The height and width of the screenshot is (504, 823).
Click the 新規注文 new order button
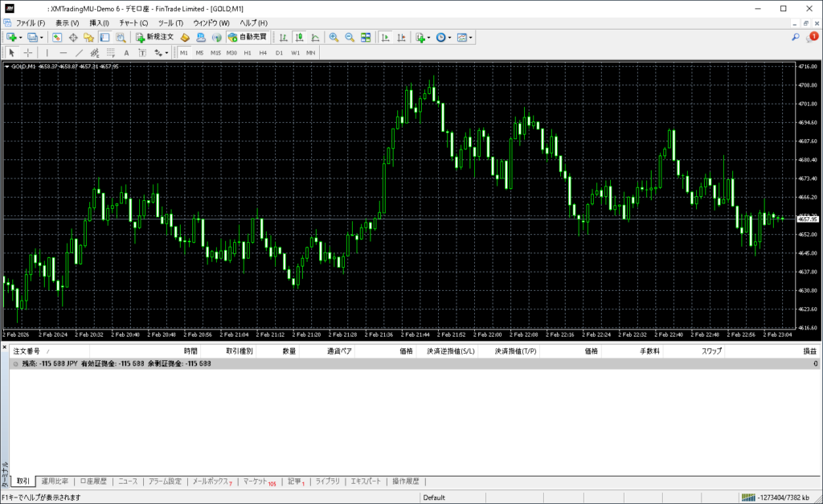pos(154,37)
